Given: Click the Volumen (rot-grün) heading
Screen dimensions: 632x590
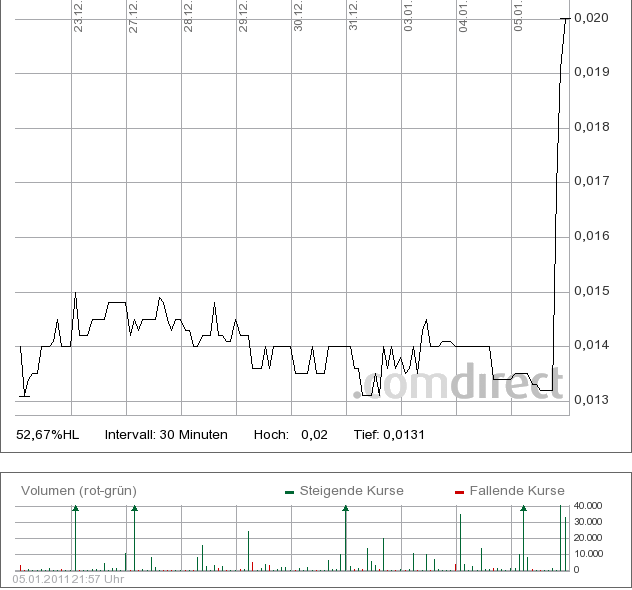Looking at the screenshot, I should point(79,490).
